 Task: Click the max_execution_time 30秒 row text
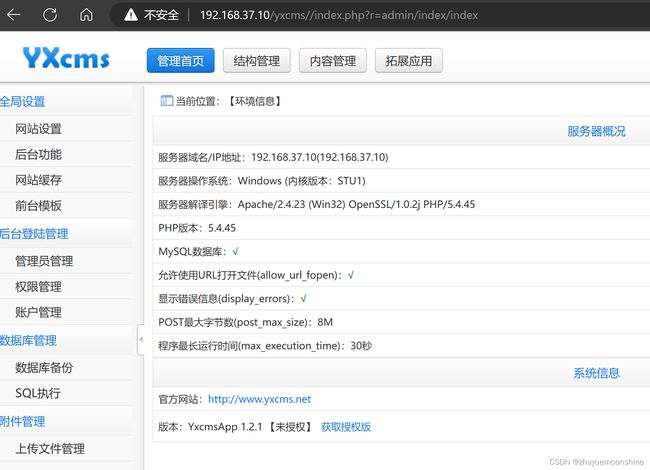265,346
